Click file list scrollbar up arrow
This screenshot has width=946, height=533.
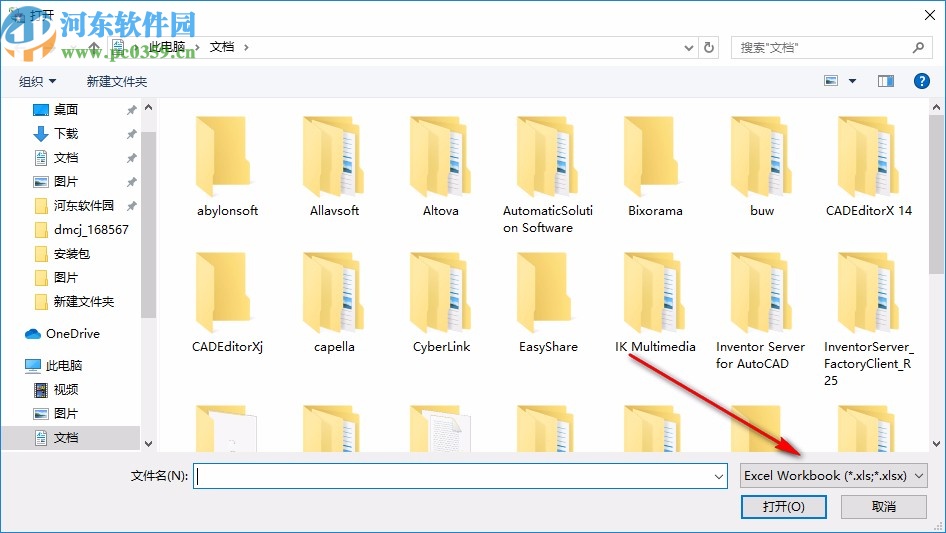pos(936,108)
